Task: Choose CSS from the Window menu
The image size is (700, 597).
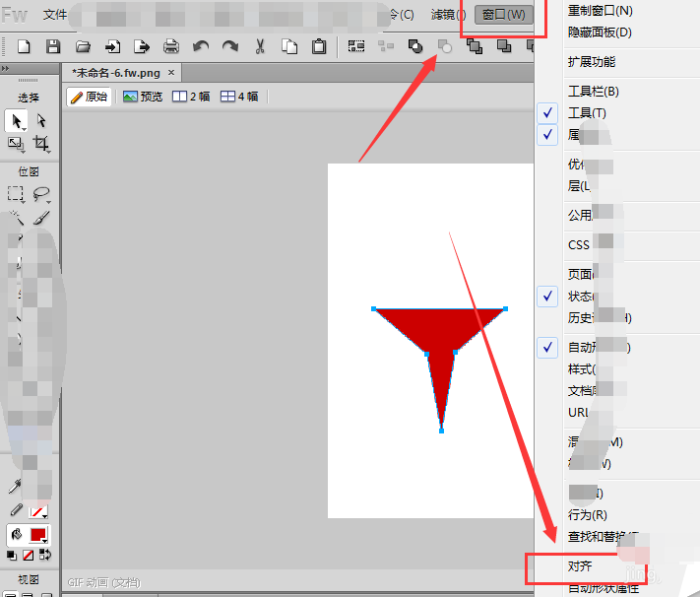Action: pyautogui.click(x=579, y=245)
